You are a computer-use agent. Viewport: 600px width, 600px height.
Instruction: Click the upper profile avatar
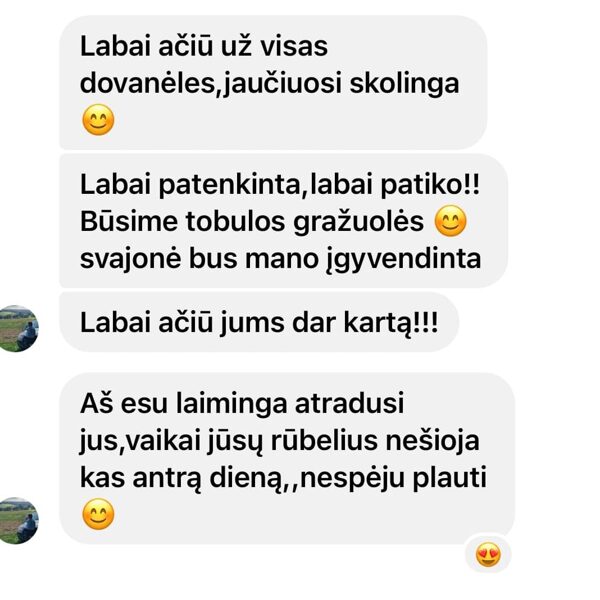coord(16,328)
